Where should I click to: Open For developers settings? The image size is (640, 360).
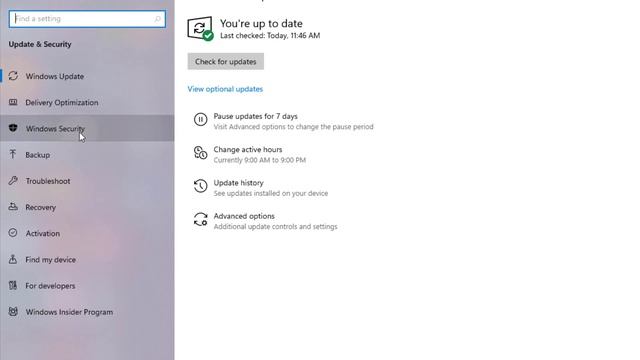point(87,285)
